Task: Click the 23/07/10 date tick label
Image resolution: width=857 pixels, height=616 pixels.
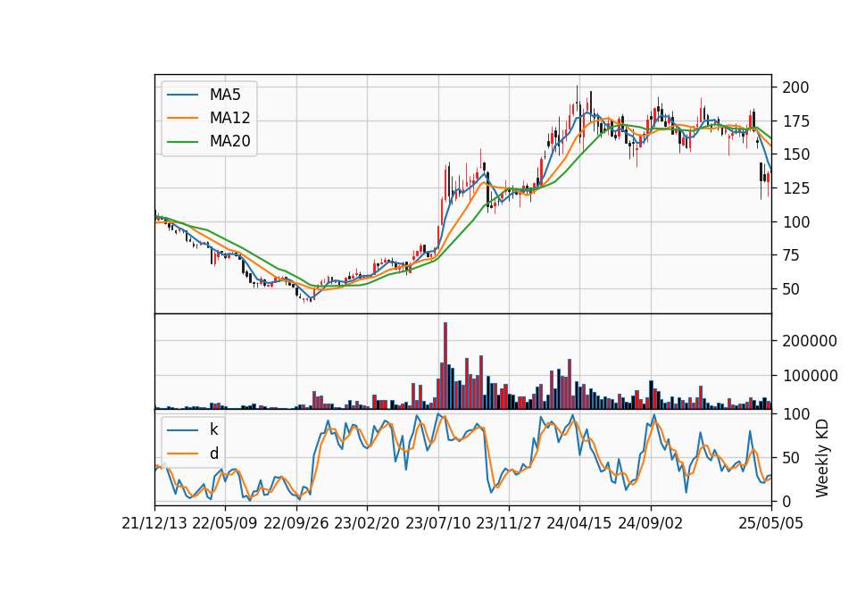Action: [x=437, y=523]
